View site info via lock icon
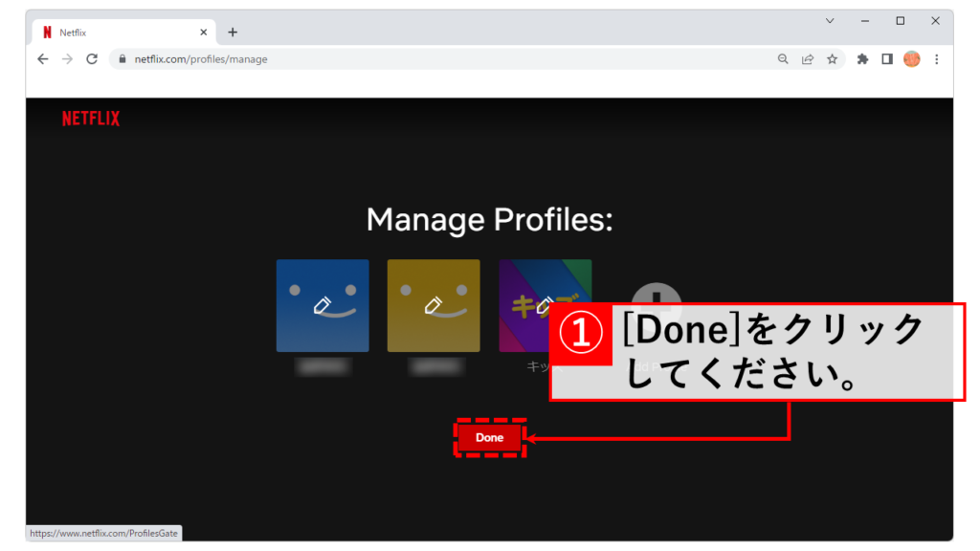980x551 pixels. tap(122, 59)
